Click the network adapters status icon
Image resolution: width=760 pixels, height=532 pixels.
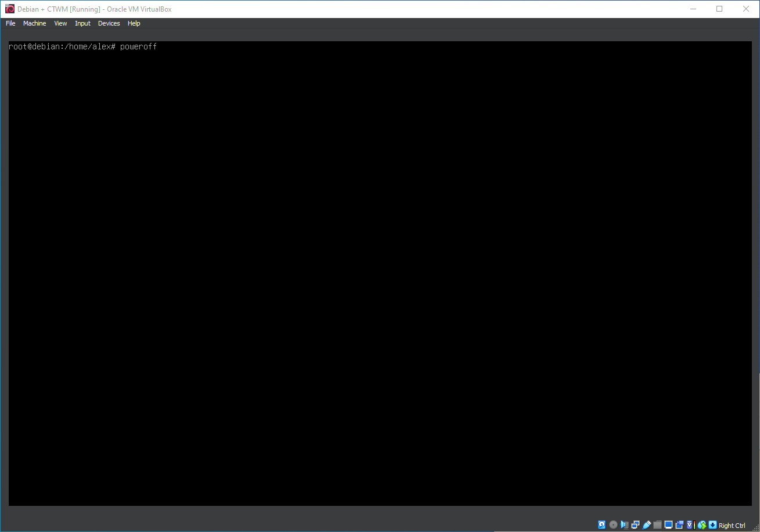[635, 525]
